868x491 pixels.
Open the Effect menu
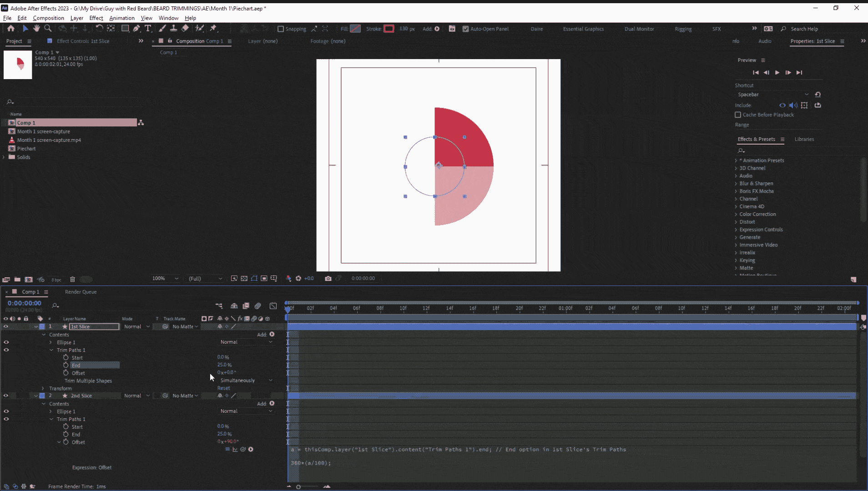coord(96,18)
